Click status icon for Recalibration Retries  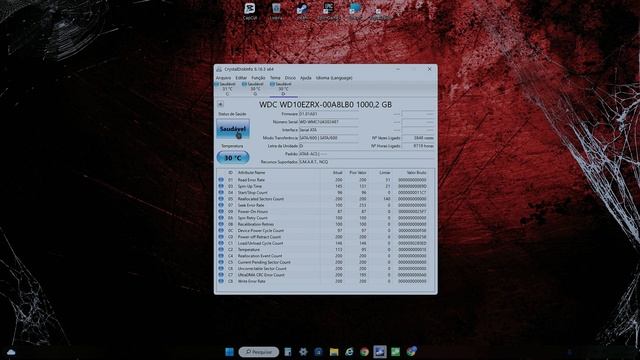click(221, 224)
